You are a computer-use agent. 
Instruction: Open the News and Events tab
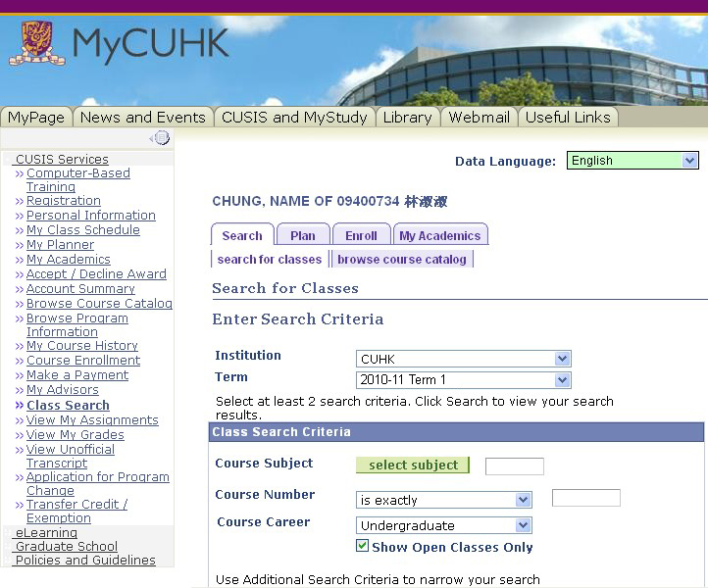(x=143, y=118)
